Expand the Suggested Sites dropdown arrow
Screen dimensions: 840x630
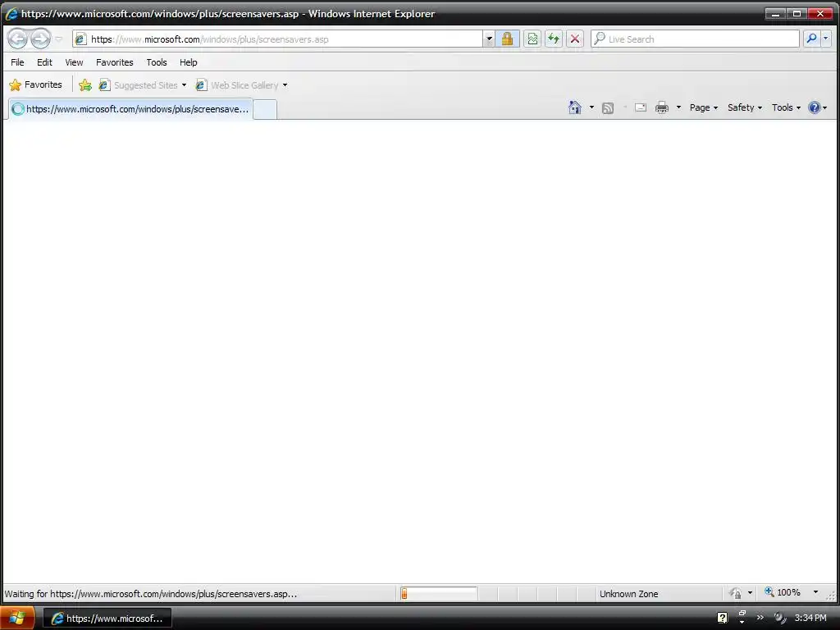point(184,85)
